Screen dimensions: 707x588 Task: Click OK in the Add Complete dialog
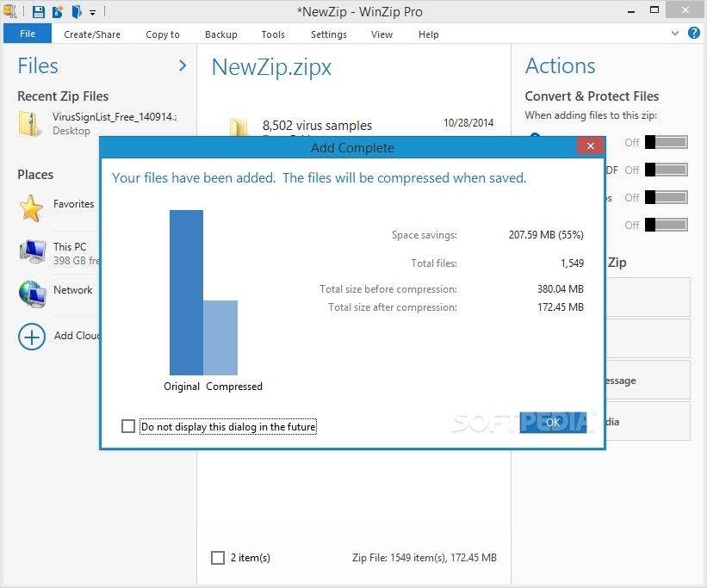tap(553, 423)
